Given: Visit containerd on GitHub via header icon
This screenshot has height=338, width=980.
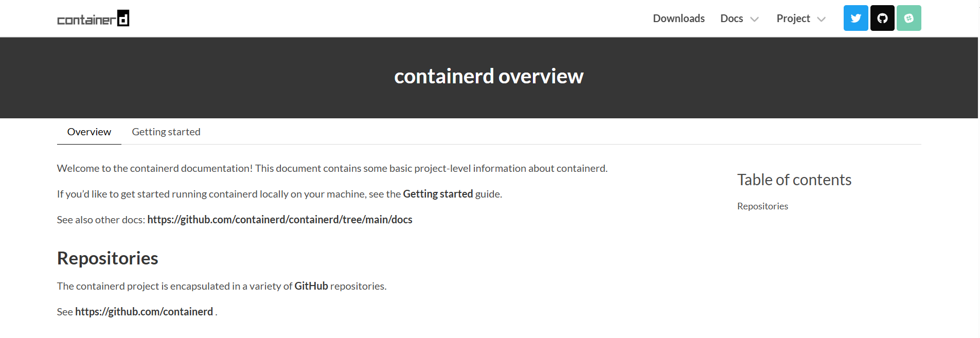Looking at the screenshot, I should tap(882, 17).
